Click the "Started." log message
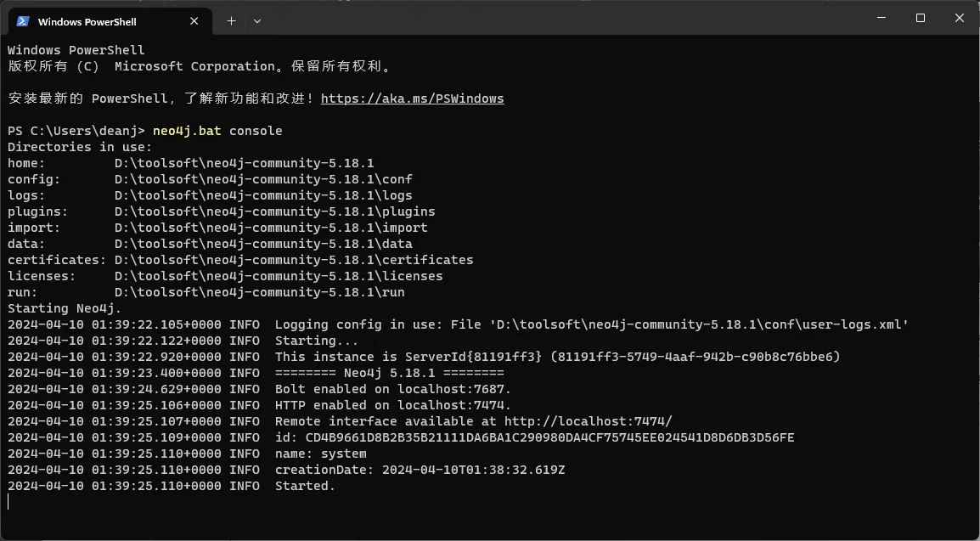 pos(305,486)
